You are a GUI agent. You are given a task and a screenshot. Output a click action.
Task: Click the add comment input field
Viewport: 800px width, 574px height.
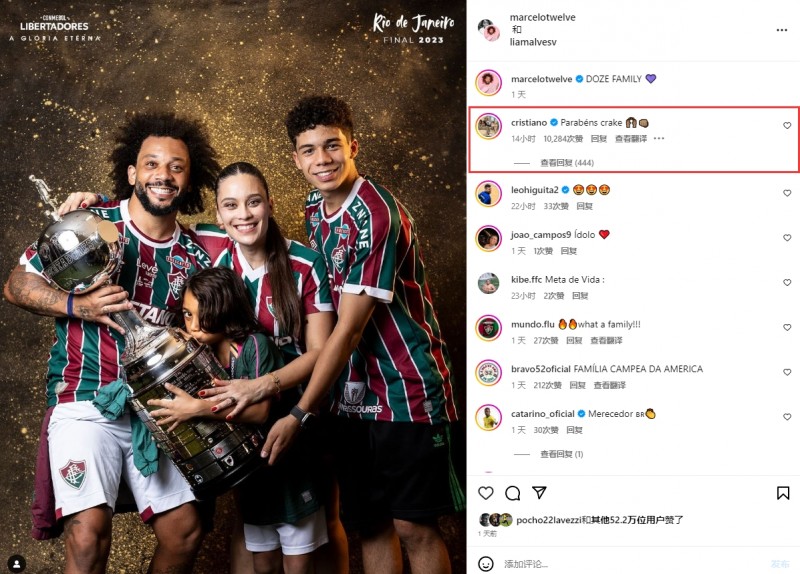tap(633, 564)
